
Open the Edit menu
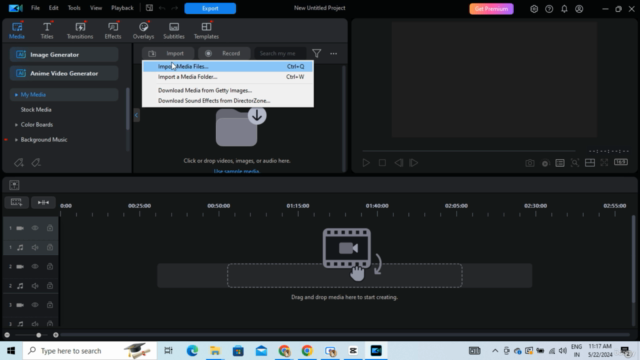(x=53, y=8)
